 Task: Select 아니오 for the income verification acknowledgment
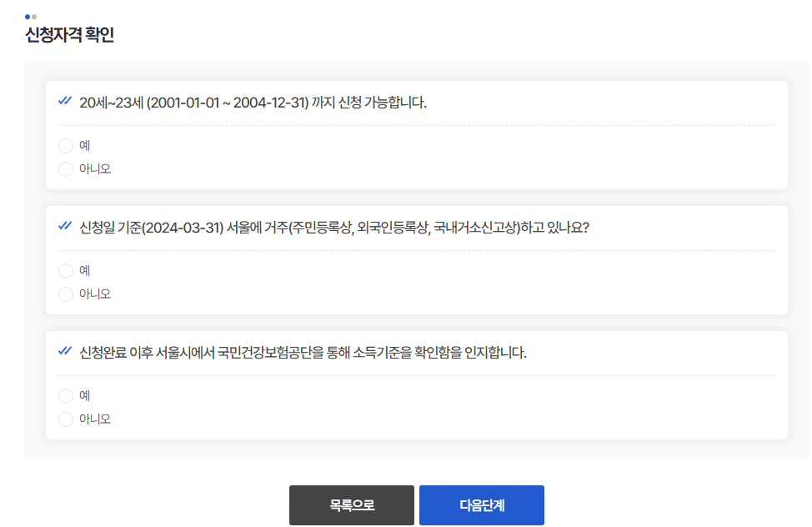(65, 419)
